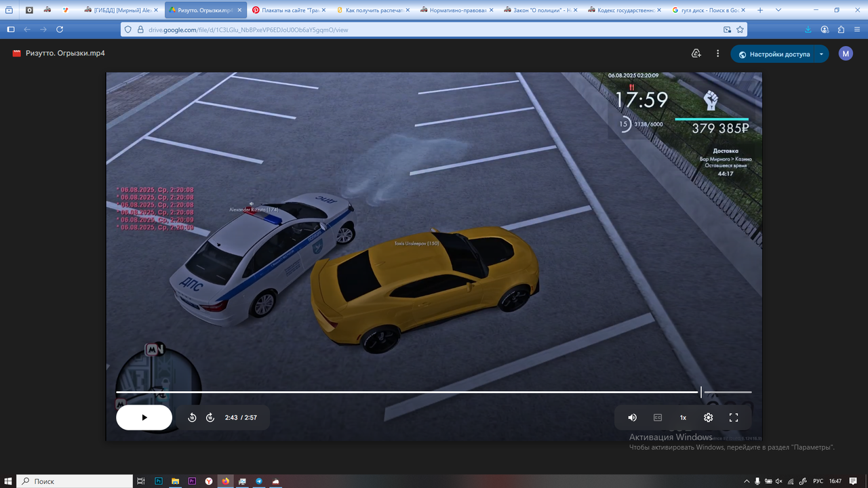
Task: Open the browser hamburger application menu
Action: [857, 30]
